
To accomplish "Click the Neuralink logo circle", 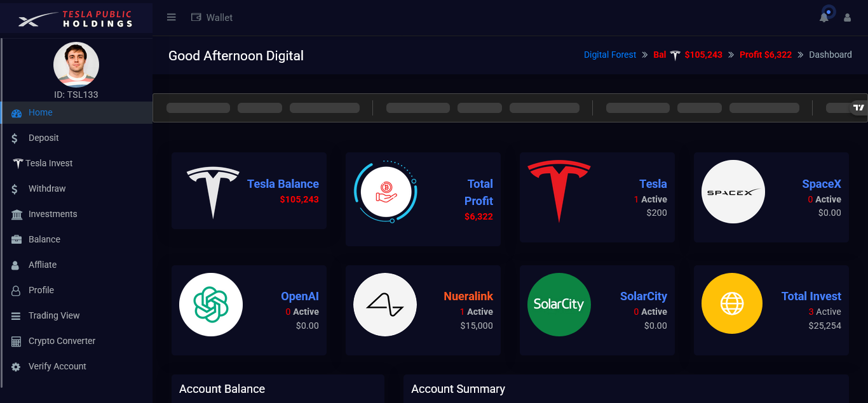I will tap(385, 305).
